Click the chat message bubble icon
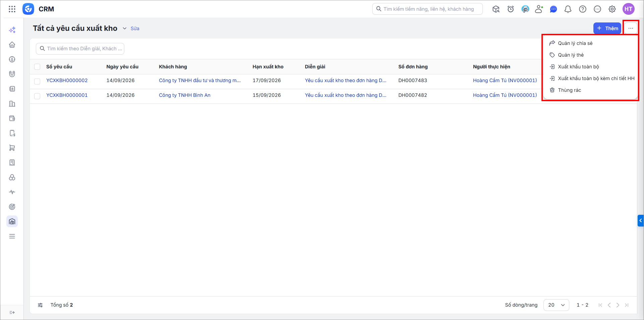This screenshot has width=644, height=320. point(554,9)
